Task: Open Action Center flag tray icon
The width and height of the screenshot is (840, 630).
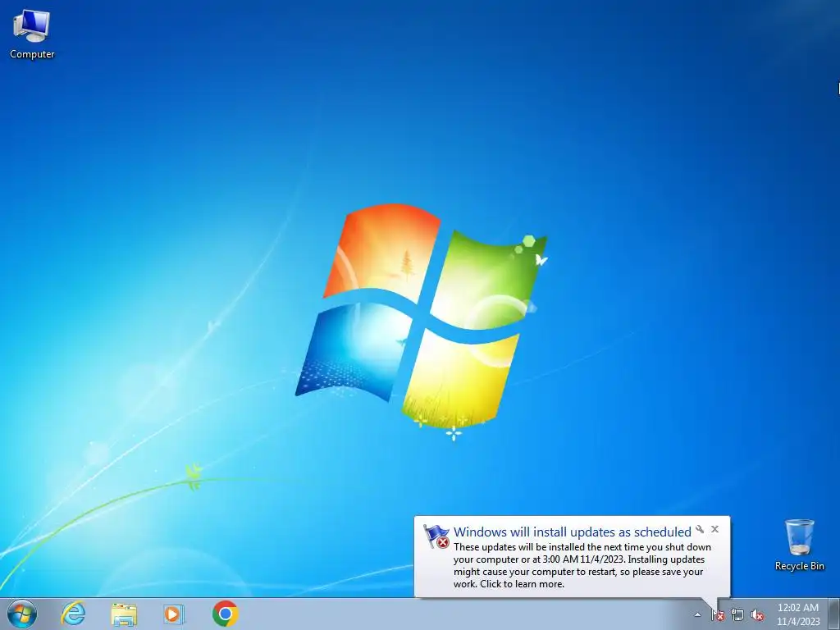Action: [x=718, y=614]
